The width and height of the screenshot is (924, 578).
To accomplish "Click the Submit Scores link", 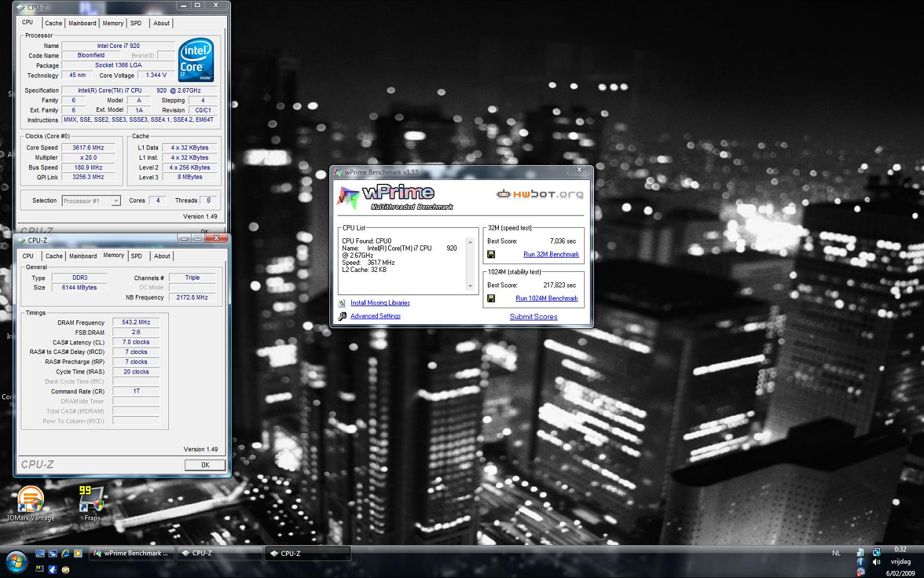I will [x=533, y=317].
